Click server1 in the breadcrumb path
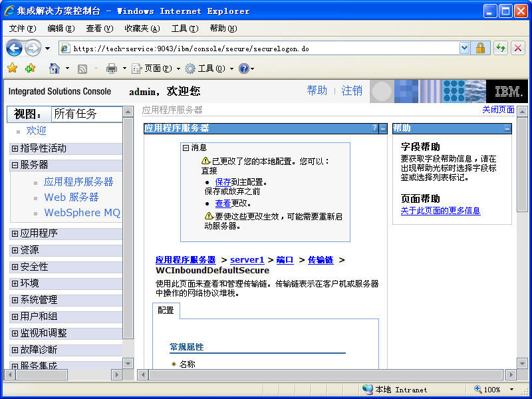532x399 pixels. click(x=247, y=260)
